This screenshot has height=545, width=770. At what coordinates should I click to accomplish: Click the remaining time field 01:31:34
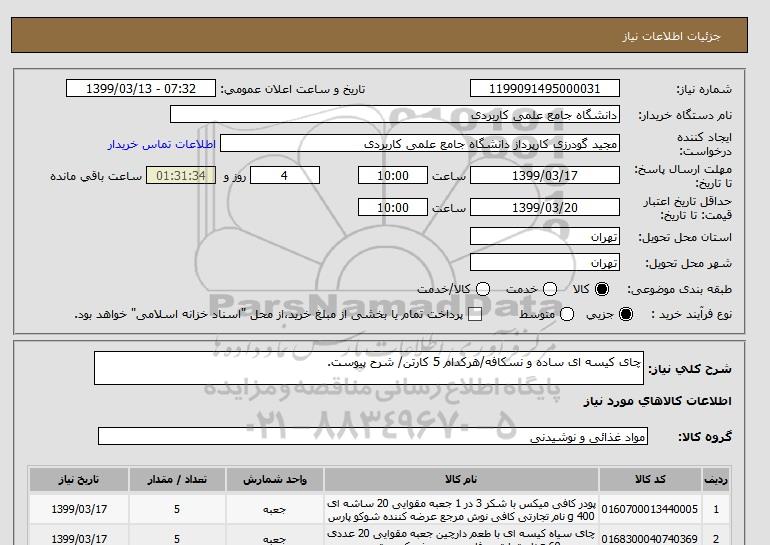pyautogui.click(x=181, y=175)
